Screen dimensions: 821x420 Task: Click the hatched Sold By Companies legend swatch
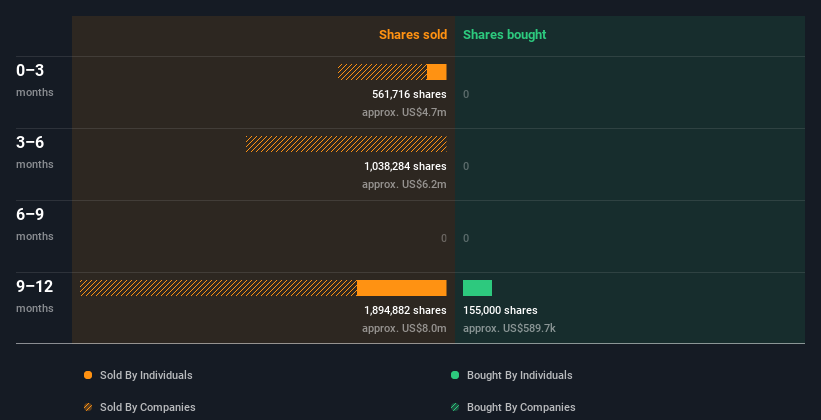pyautogui.click(x=88, y=407)
